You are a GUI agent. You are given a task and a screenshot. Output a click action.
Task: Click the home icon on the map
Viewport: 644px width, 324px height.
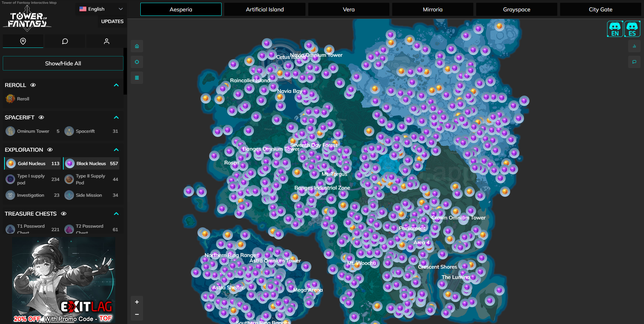click(137, 46)
